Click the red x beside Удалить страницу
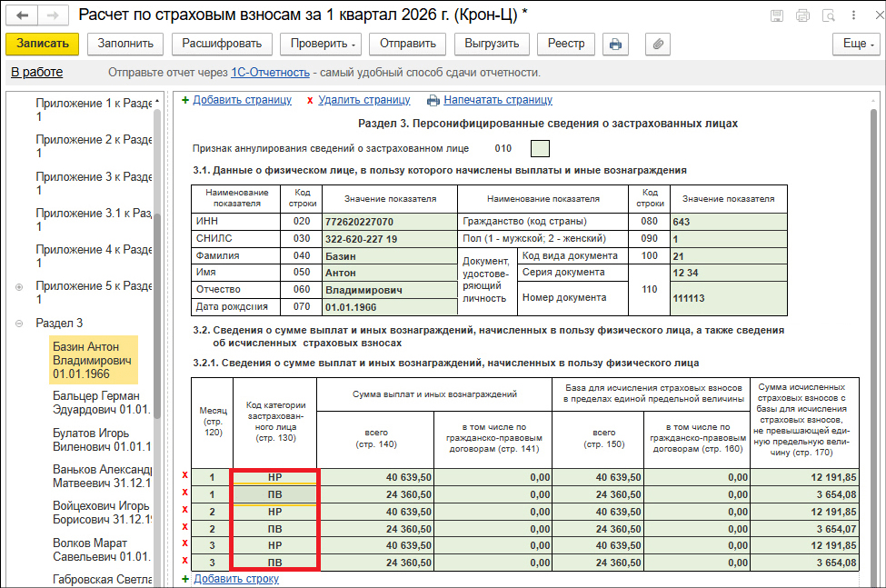 tap(310, 100)
